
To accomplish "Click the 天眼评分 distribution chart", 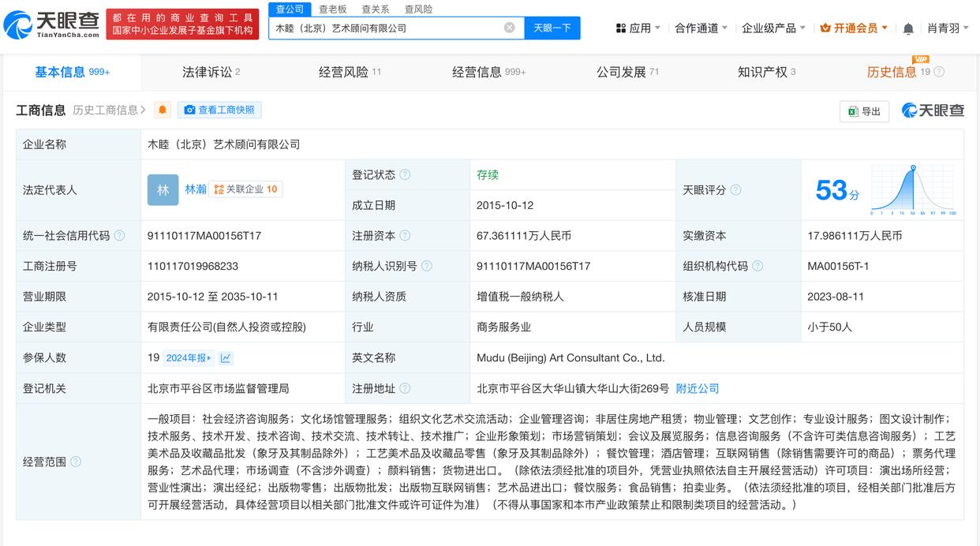I will tap(913, 190).
